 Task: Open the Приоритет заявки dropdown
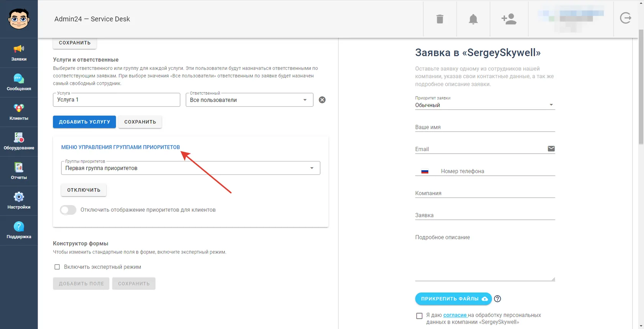[485, 105]
